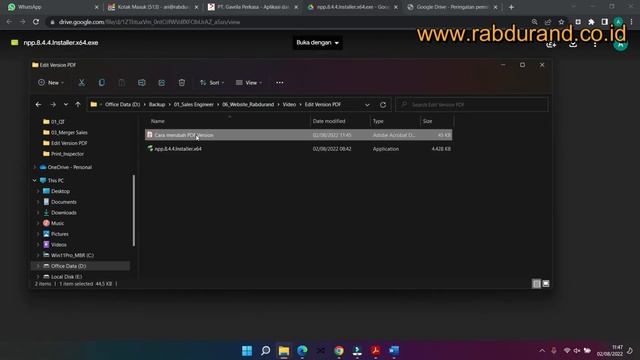Click the Backup breadcrumb segment
The height and width of the screenshot is (360, 640).
coord(157,104)
